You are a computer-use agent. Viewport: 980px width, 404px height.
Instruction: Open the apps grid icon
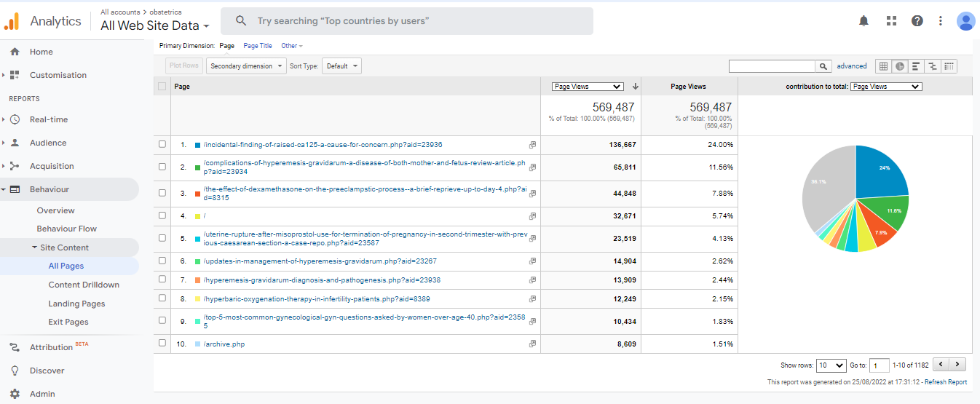[891, 21]
